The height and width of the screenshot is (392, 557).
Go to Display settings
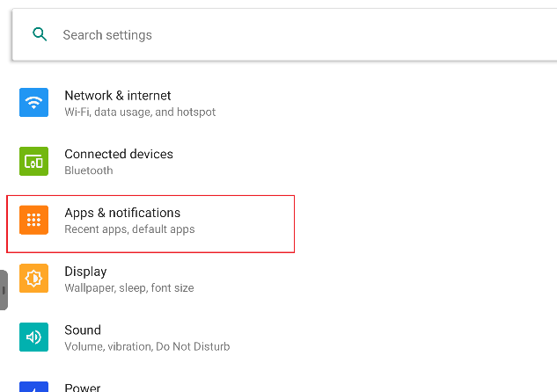[85, 272]
